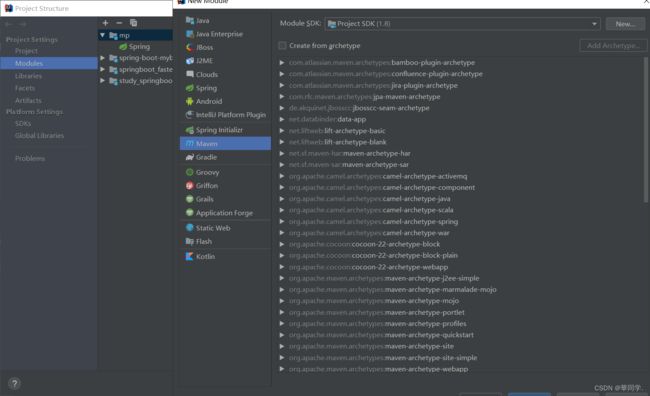The image size is (650, 396).
Task: Click the add (+) module icon
Action: [105, 23]
